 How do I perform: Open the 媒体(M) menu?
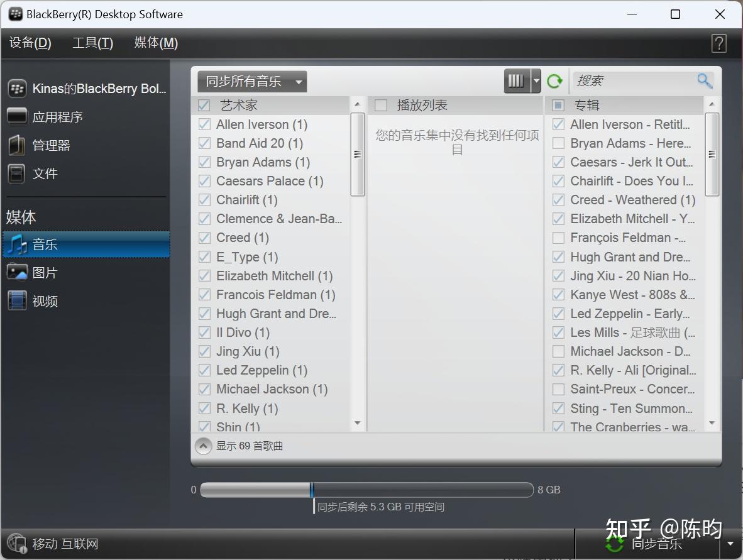coord(156,43)
